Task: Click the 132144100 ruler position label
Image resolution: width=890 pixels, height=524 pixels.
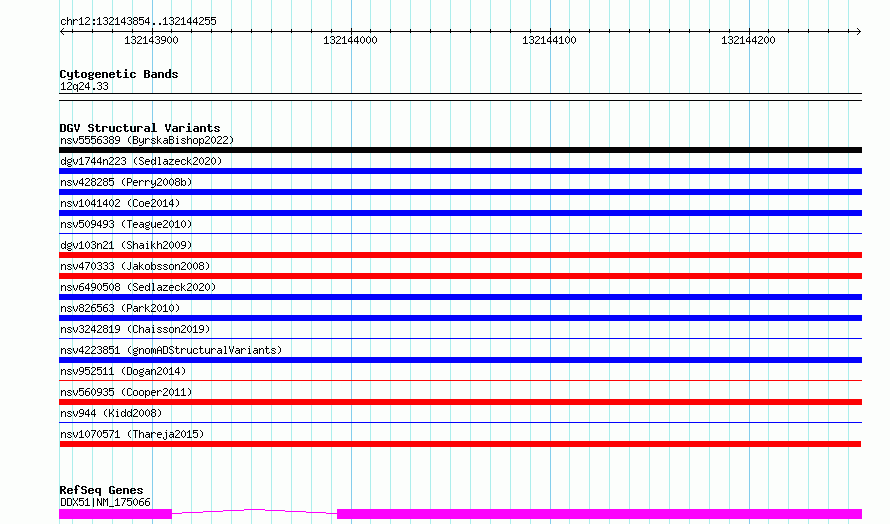Action: (x=549, y=40)
